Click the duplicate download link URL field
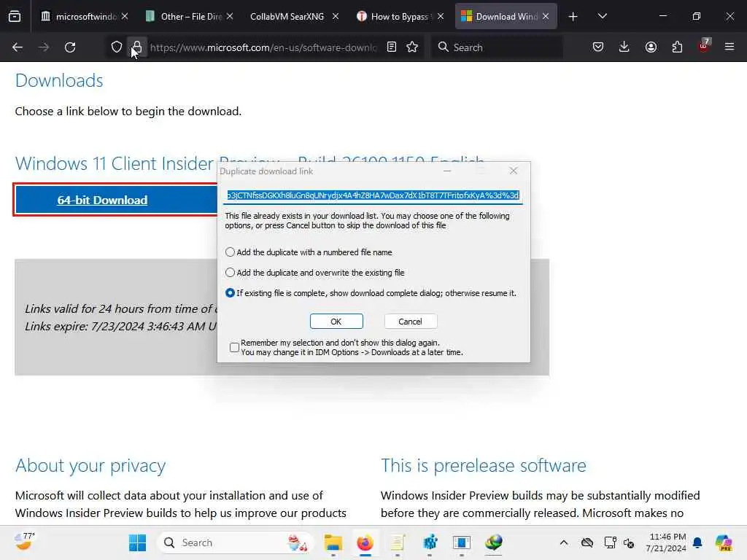Screen dimensions: 747x560 [x=373, y=195]
